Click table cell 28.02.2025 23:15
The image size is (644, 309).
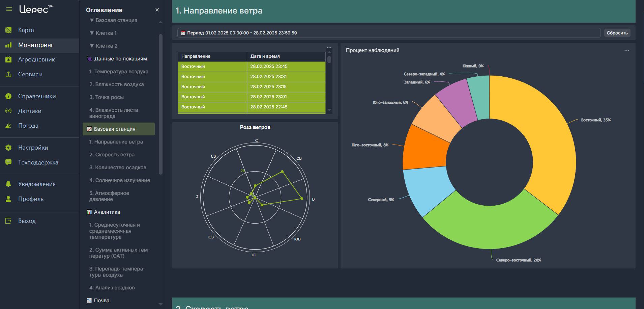pos(286,87)
